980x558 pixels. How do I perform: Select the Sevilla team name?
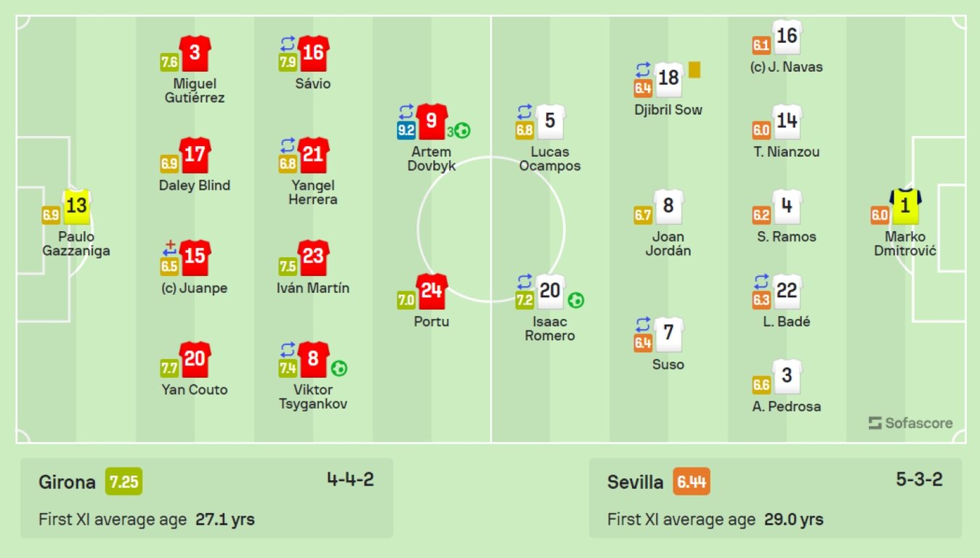coord(635,482)
